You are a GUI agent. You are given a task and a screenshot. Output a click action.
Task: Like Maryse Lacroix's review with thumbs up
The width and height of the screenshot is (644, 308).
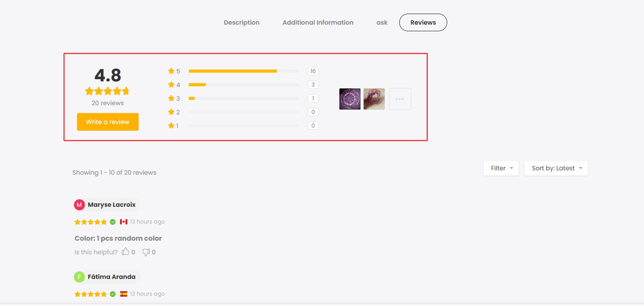pos(126,252)
